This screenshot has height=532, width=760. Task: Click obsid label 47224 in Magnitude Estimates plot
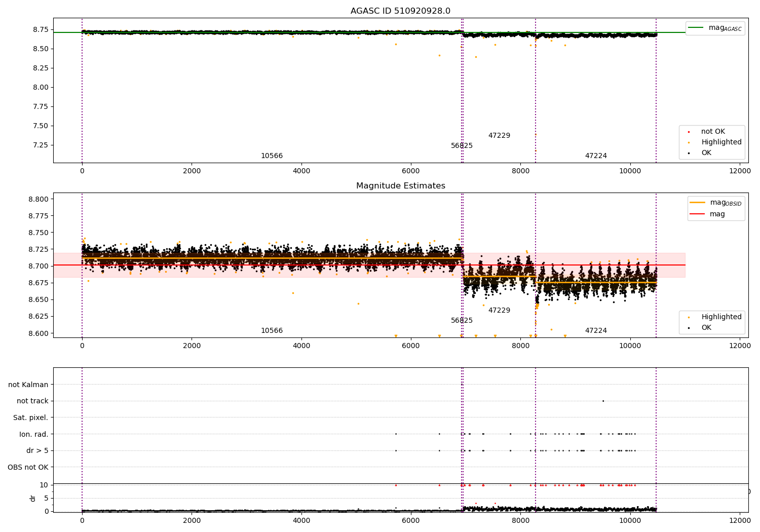click(x=596, y=331)
